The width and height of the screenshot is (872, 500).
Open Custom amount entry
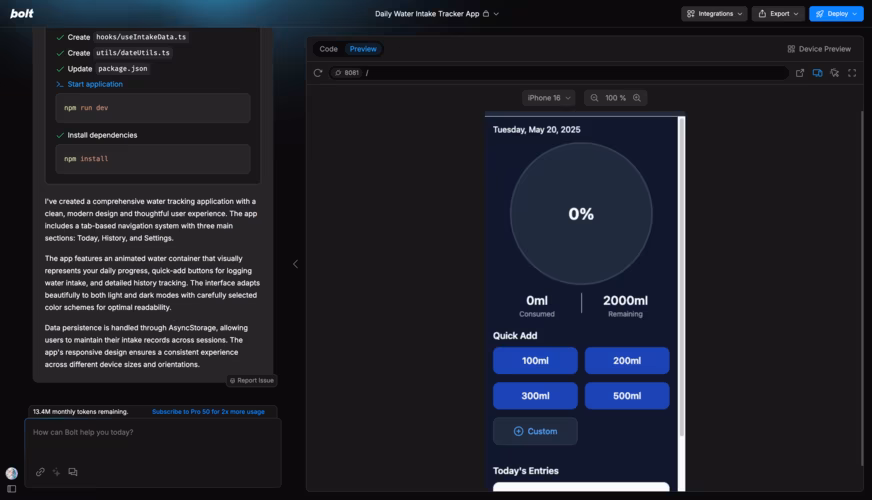(x=535, y=431)
